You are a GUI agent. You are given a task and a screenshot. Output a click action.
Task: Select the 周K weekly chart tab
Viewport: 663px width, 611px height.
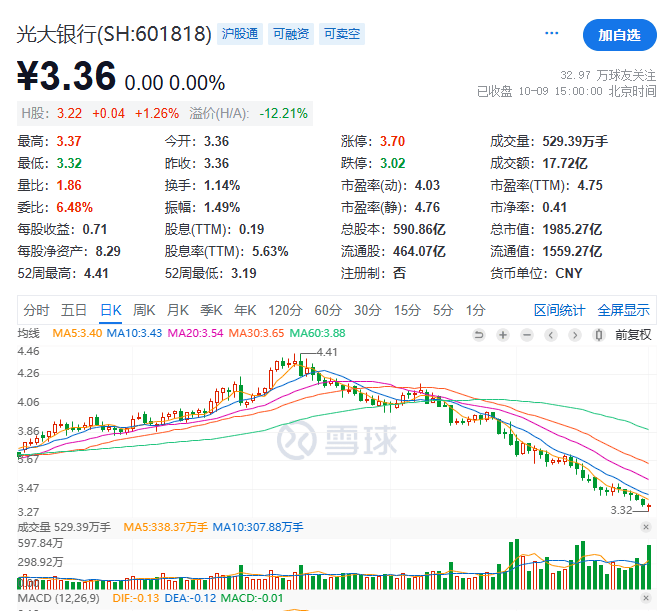[144, 309]
